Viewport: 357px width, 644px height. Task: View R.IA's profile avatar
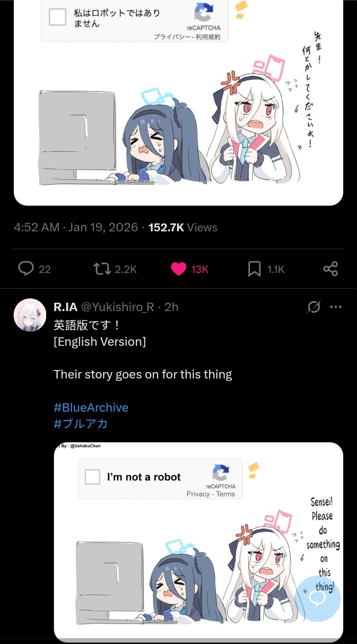pyautogui.click(x=30, y=315)
